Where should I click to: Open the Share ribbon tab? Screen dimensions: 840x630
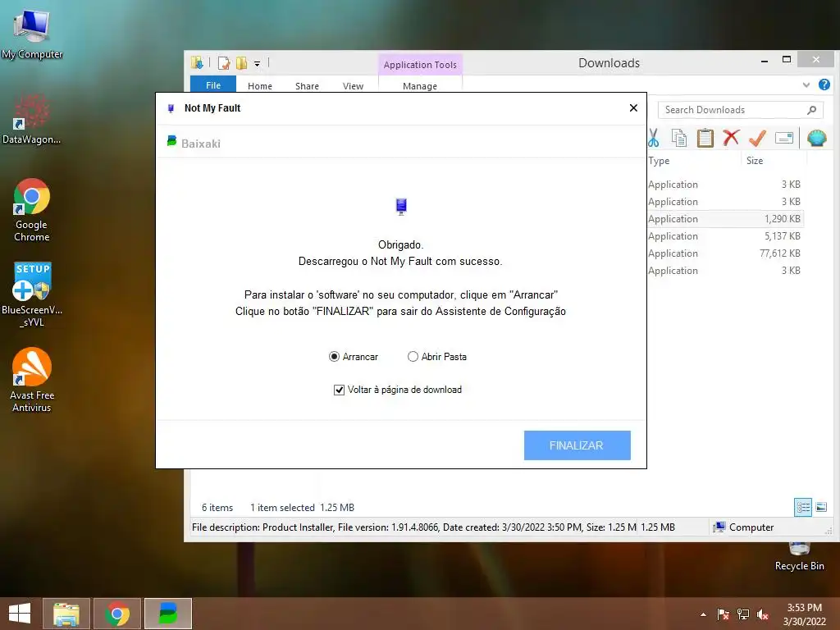pyautogui.click(x=307, y=85)
